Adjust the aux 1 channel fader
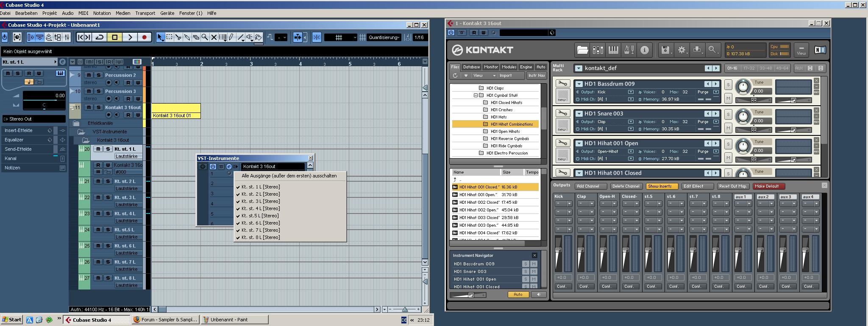868x326 pixels. (x=738, y=250)
